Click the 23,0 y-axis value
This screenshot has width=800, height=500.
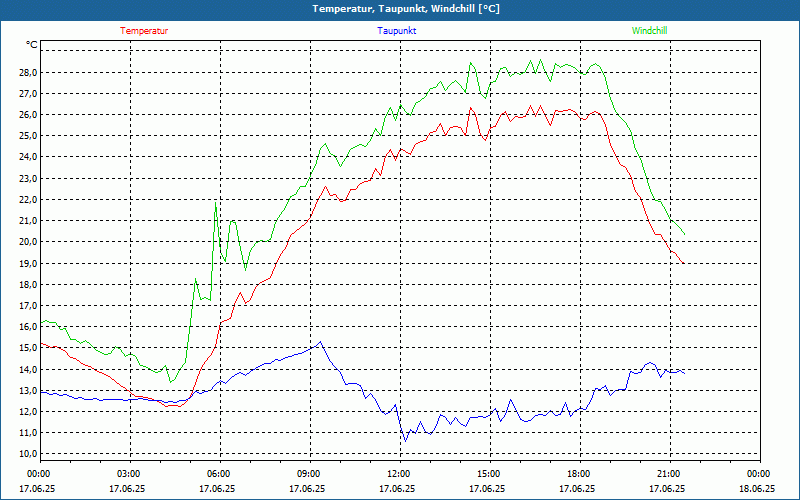pyautogui.click(x=29, y=179)
